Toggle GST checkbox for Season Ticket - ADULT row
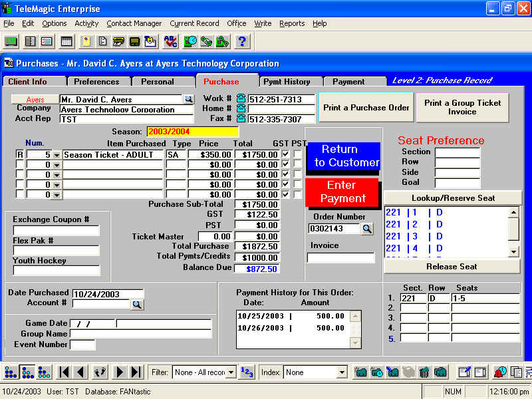The width and height of the screenshot is (532, 399). coord(286,154)
